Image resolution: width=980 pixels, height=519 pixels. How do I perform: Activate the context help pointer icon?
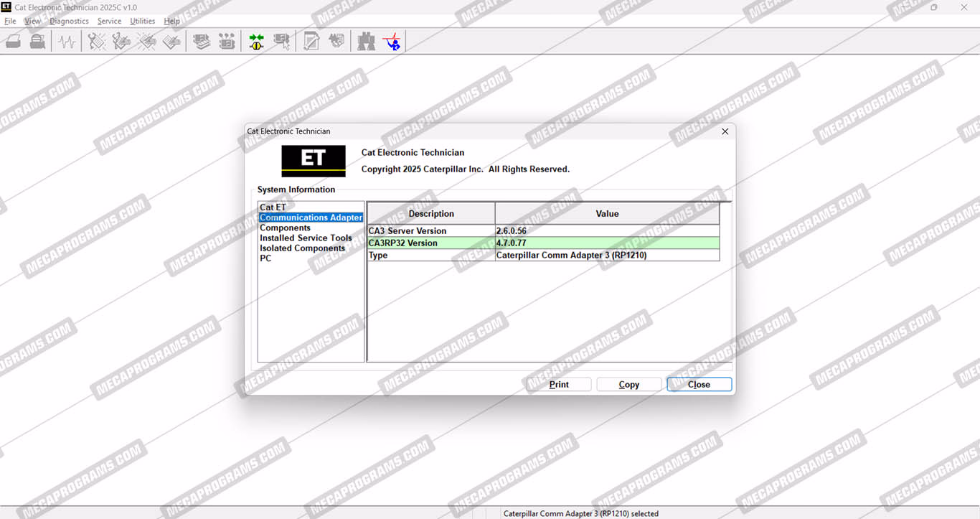click(x=392, y=42)
